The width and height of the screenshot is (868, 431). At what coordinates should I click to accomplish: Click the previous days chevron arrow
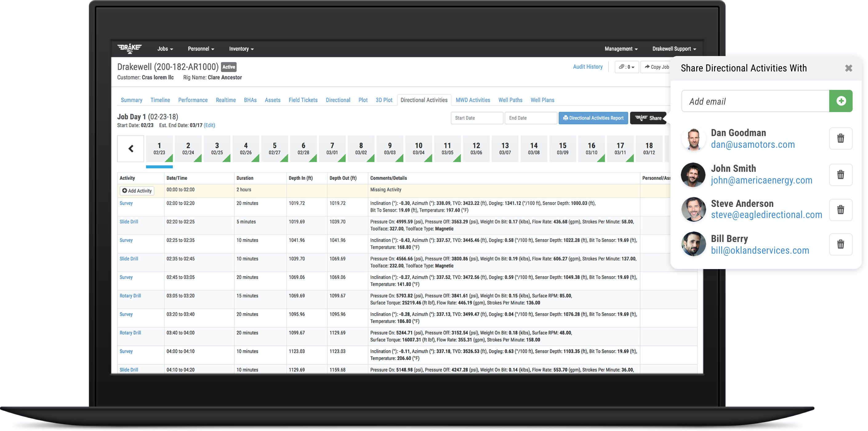131,149
